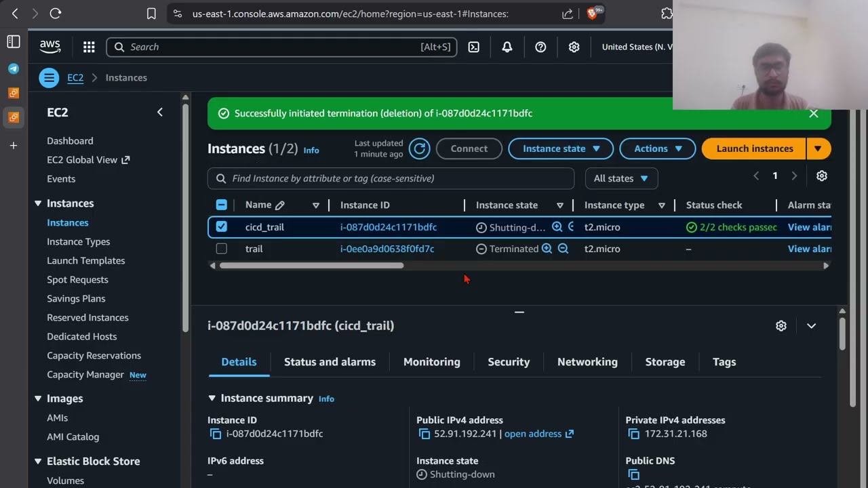Image resolution: width=868 pixels, height=488 pixels.
Task: Switch to the Tags tab
Action: coord(724,362)
